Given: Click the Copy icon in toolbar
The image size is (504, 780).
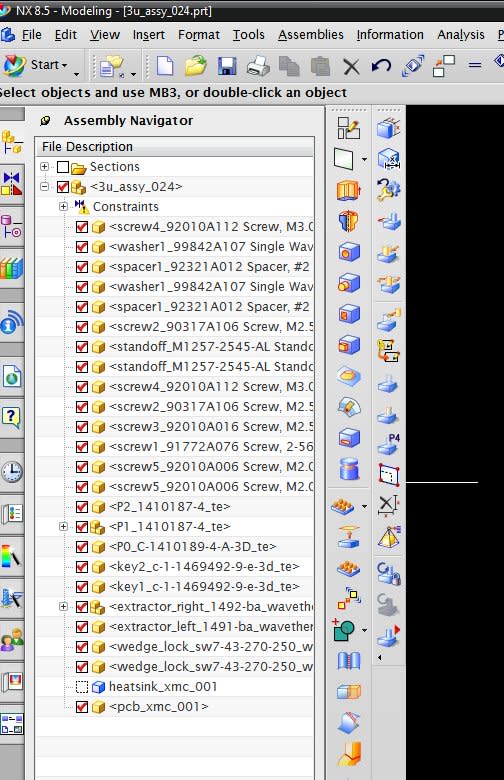Looking at the screenshot, I should (289, 66).
